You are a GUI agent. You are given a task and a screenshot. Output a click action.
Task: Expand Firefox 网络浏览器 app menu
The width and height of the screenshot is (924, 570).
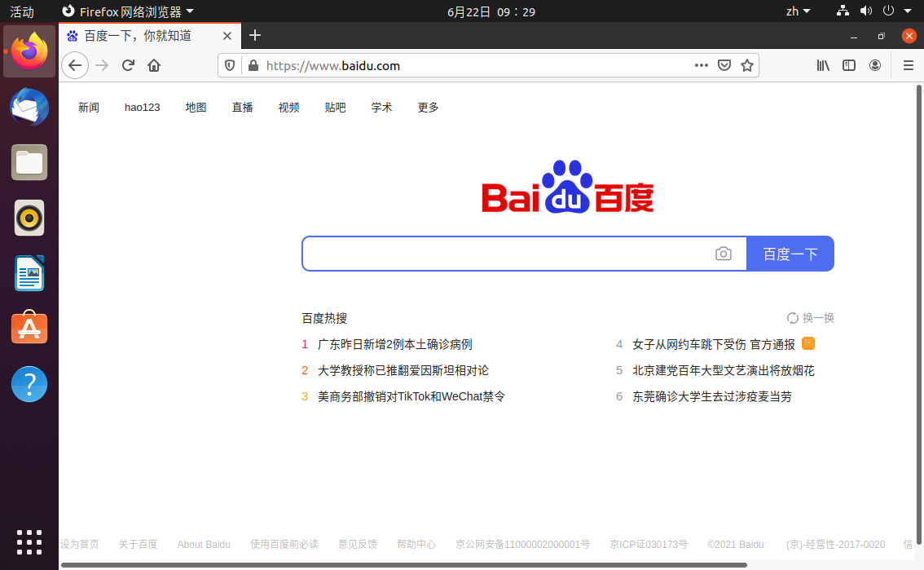[x=128, y=11]
